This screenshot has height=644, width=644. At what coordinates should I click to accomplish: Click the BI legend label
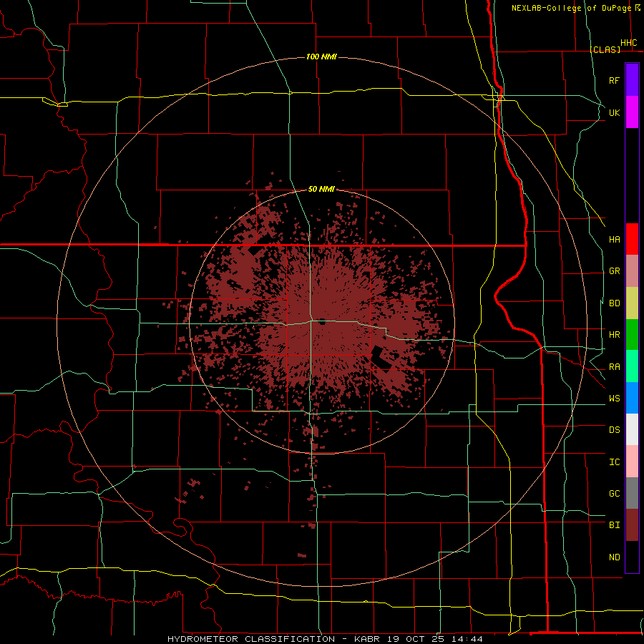coord(614,525)
